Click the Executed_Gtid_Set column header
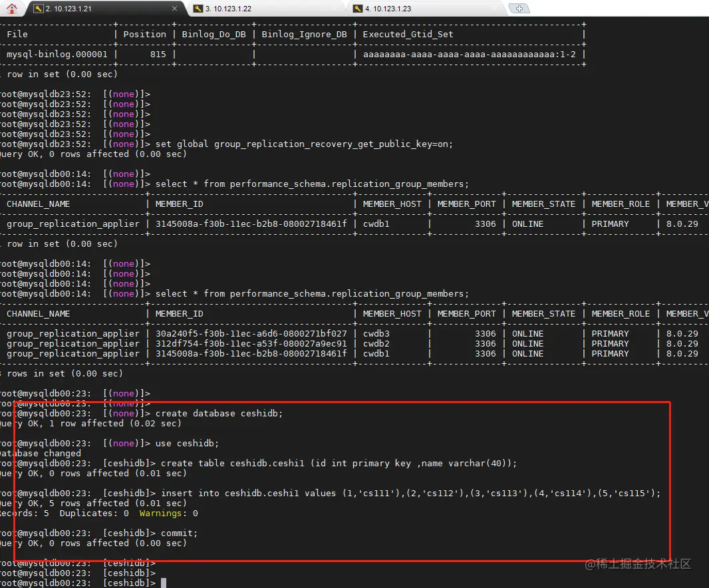 408,35
